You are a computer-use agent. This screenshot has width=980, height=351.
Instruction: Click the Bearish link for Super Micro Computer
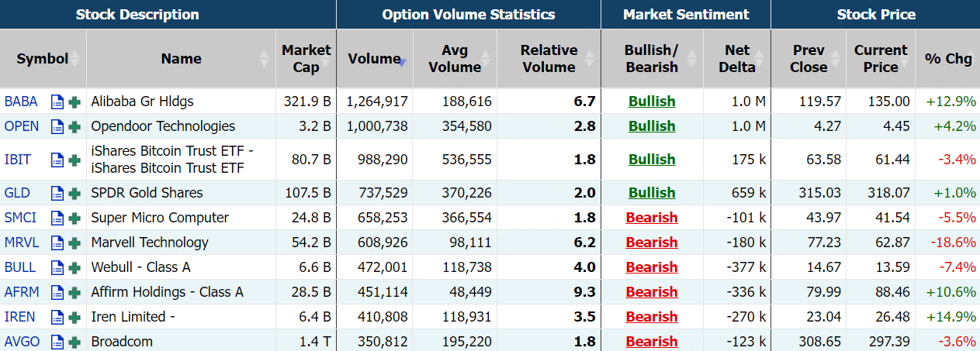click(652, 218)
